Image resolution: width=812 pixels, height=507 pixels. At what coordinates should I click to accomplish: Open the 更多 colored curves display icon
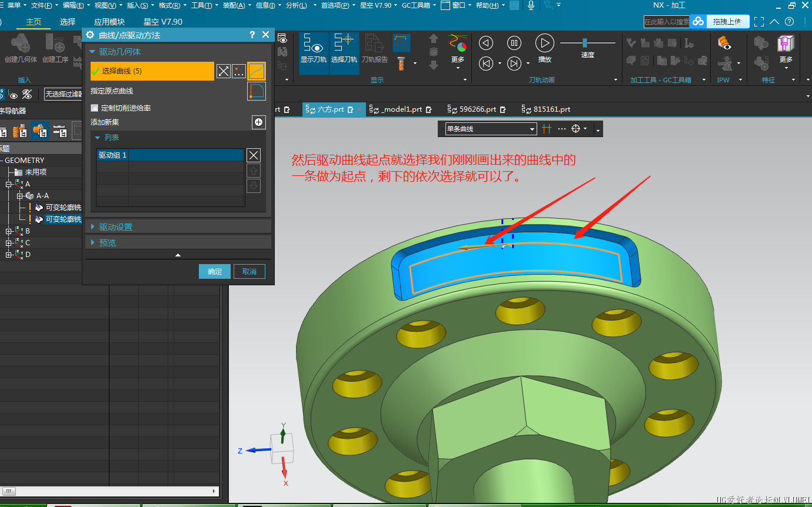[458, 44]
